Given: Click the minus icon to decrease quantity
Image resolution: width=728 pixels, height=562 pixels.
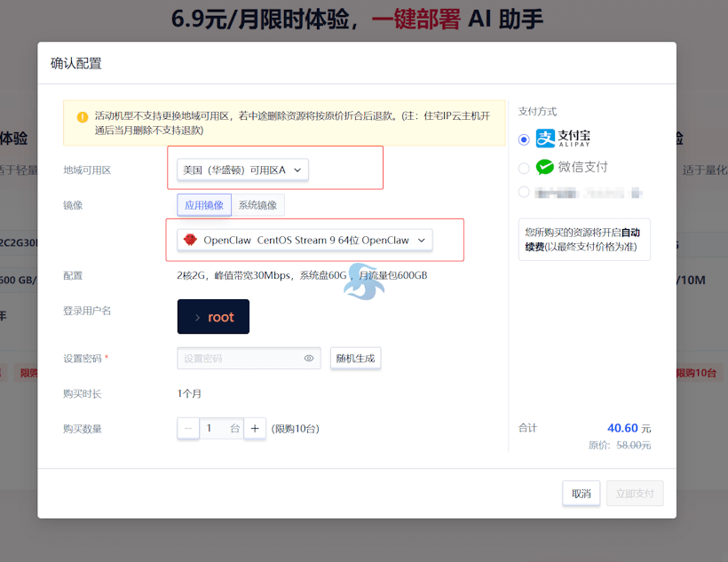Looking at the screenshot, I should [188, 428].
